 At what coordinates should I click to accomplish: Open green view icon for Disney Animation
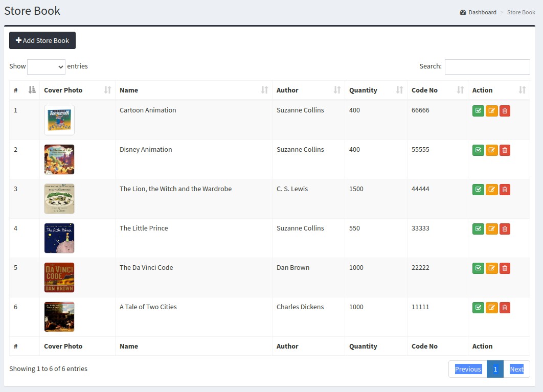pyautogui.click(x=478, y=150)
